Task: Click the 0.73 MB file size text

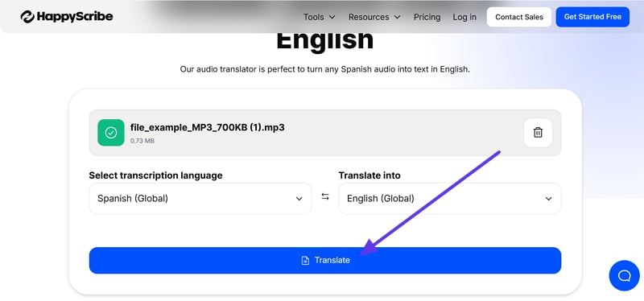Action: (x=142, y=141)
